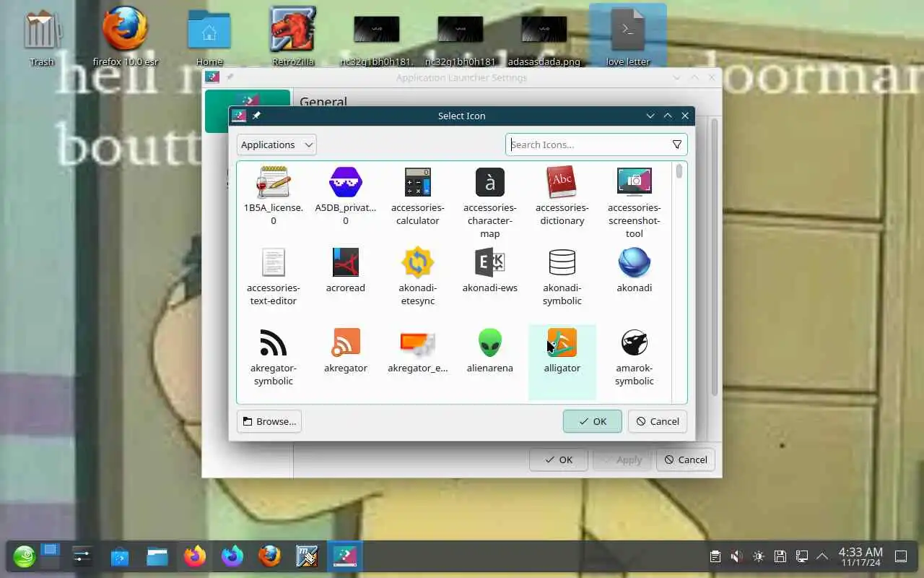The image size is (924, 578).
Task: Click the icon list vertical scrollbar
Action: click(x=679, y=282)
